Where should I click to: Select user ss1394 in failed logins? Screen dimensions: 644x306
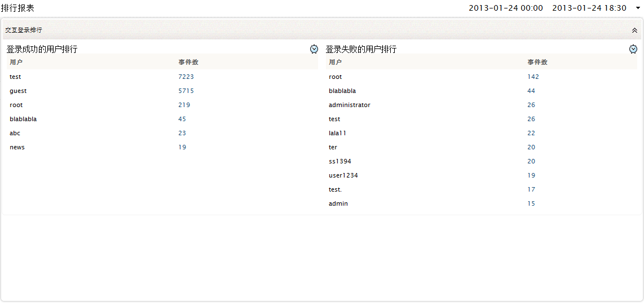click(x=340, y=161)
